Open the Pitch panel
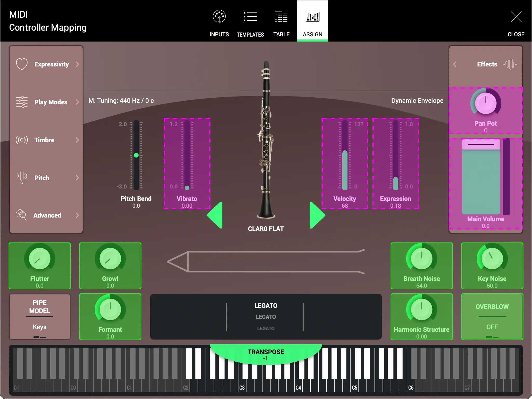This screenshot has height=399, width=532. pyautogui.click(x=46, y=178)
